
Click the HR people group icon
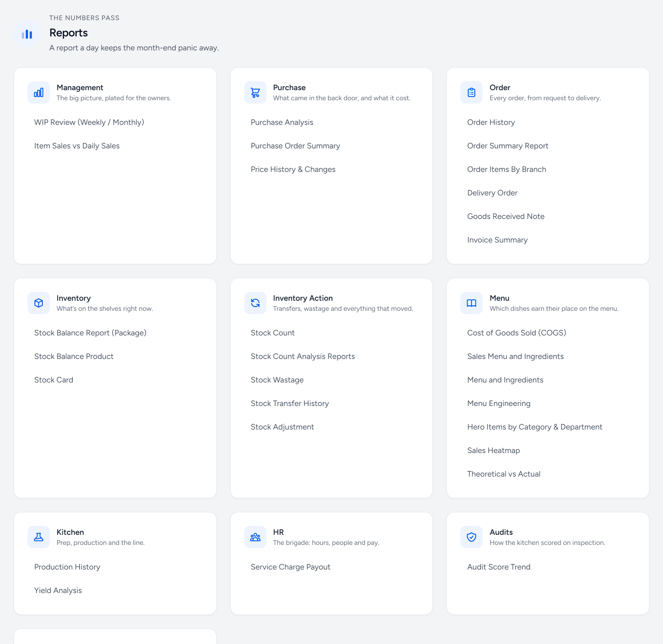click(255, 537)
